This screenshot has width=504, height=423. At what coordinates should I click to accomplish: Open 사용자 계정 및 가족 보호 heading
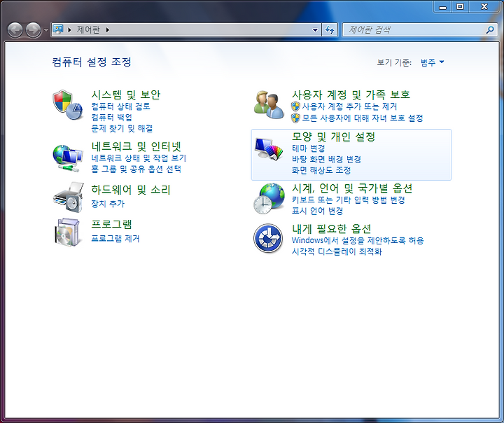(351, 95)
